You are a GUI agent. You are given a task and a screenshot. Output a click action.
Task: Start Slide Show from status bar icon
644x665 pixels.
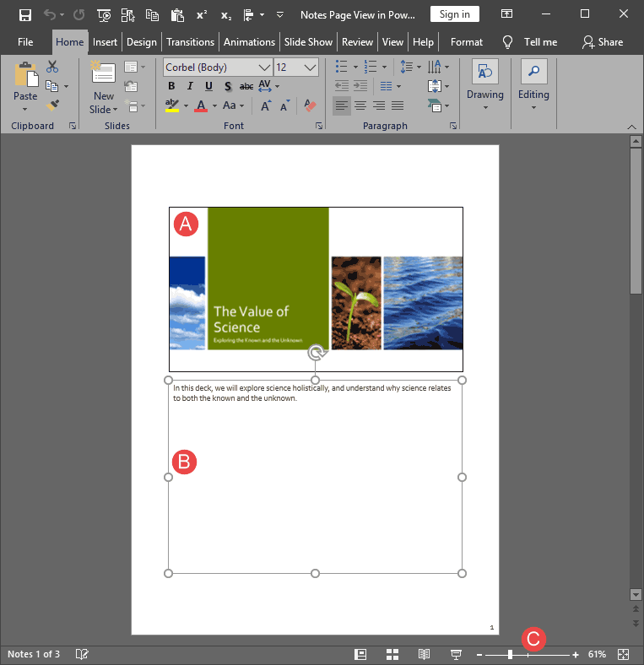tap(456, 654)
